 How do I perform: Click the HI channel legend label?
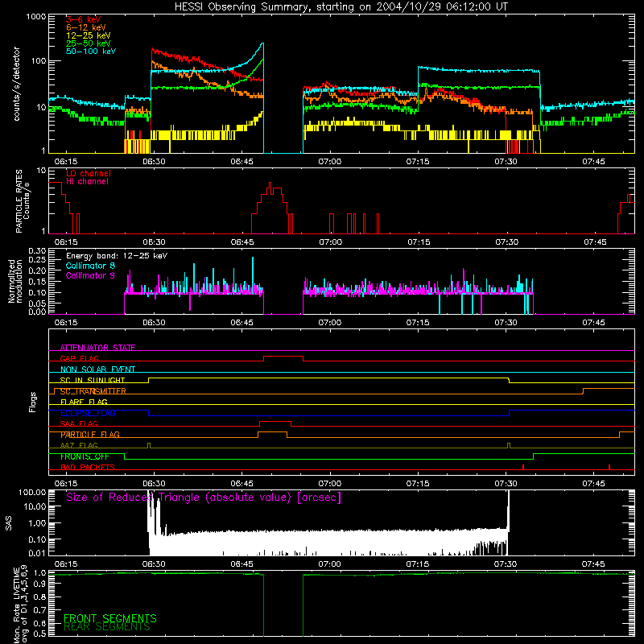point(87,182)
